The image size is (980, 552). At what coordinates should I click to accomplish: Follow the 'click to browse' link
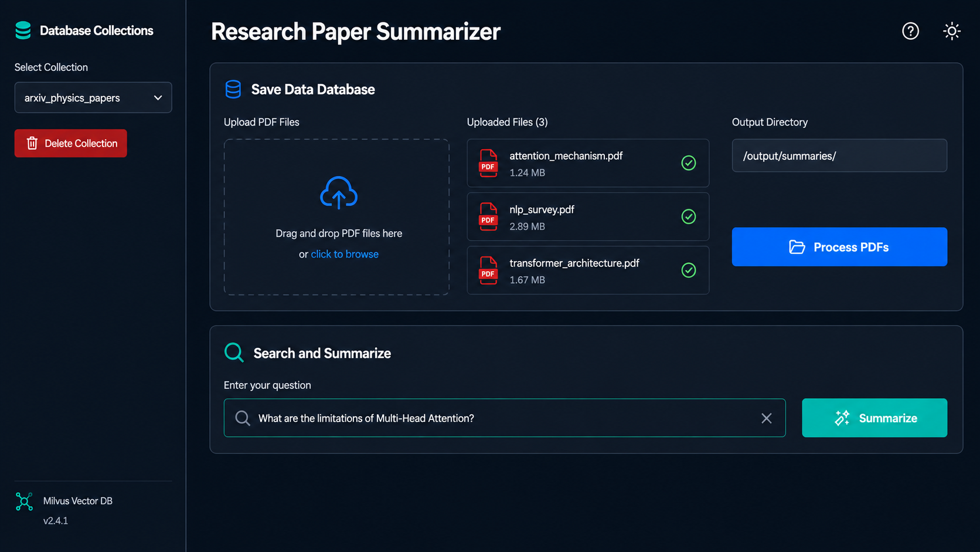point(345,254)
